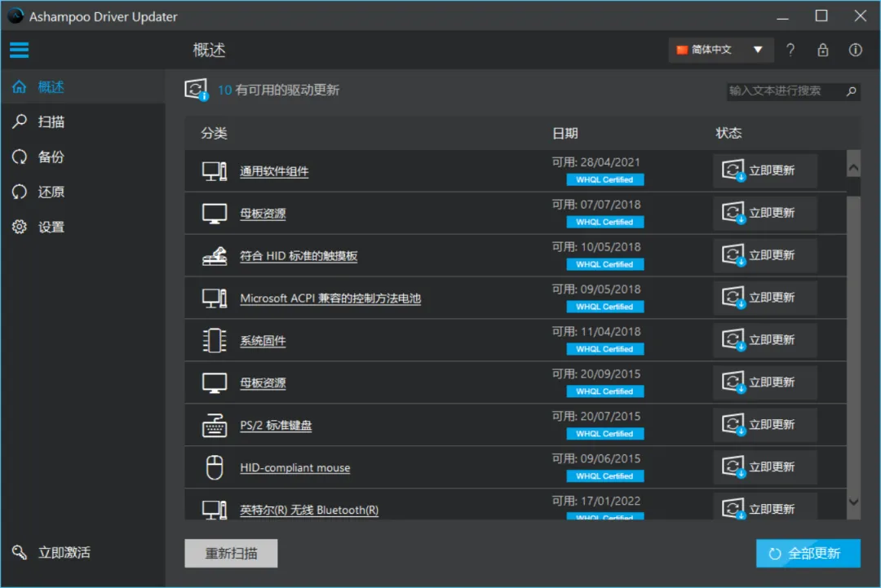Screen dimensions: 881x588
Task: Open the PS/2 标准键盘 link
Action: [x=276, y=425]
